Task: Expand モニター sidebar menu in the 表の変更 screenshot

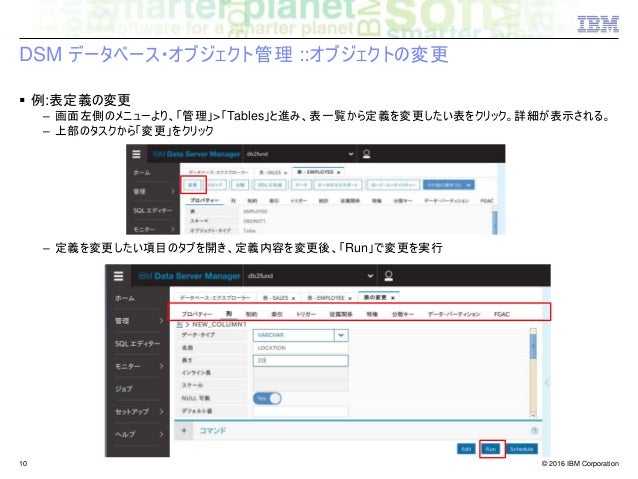Action: (161, 366)
